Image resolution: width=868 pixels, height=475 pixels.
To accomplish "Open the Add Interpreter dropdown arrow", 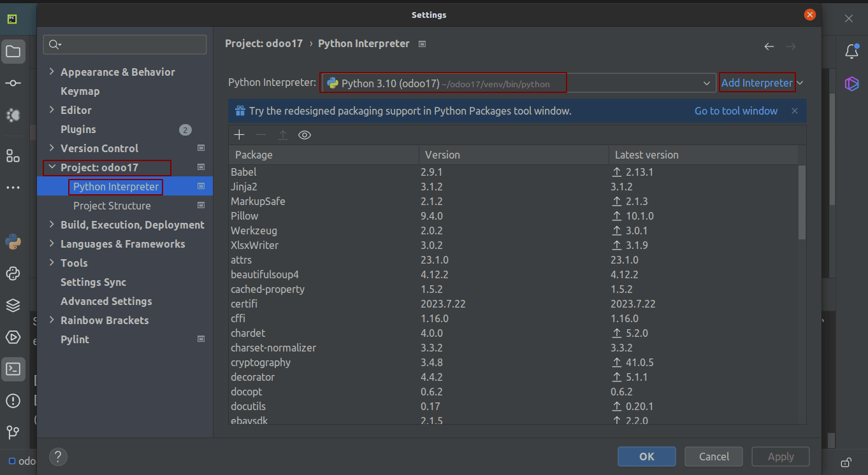I will tap(800, 83).
